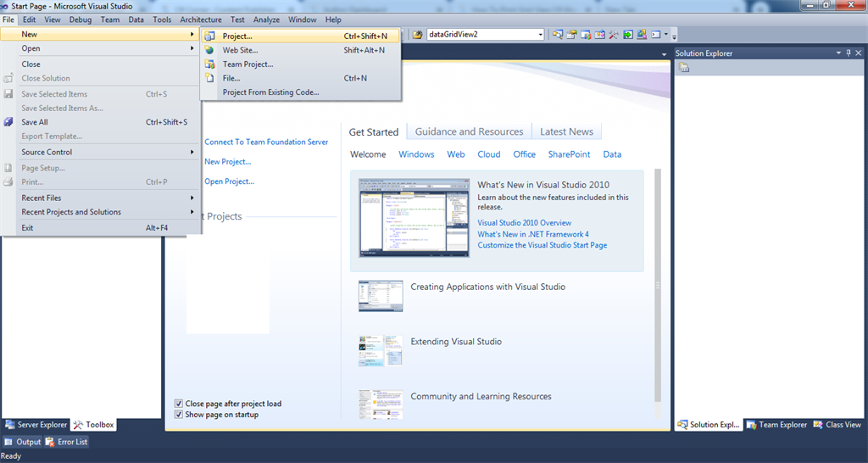Click the Find in Files toolbar icon
This screenshot has height=463, width=868.
417,34
